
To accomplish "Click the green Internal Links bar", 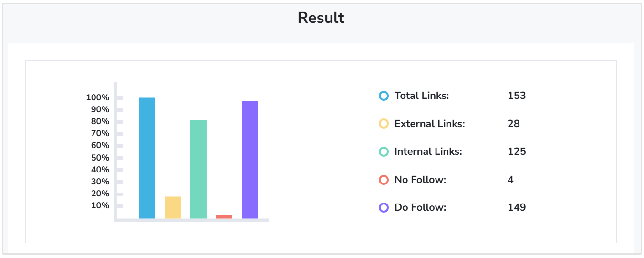I will 198,169.
